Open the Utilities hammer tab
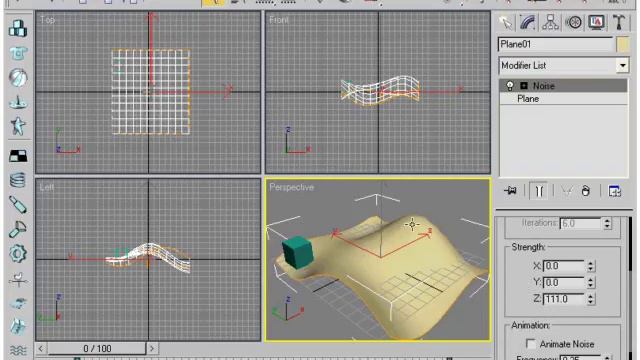The image size is (640, 360). pos(619,22)
